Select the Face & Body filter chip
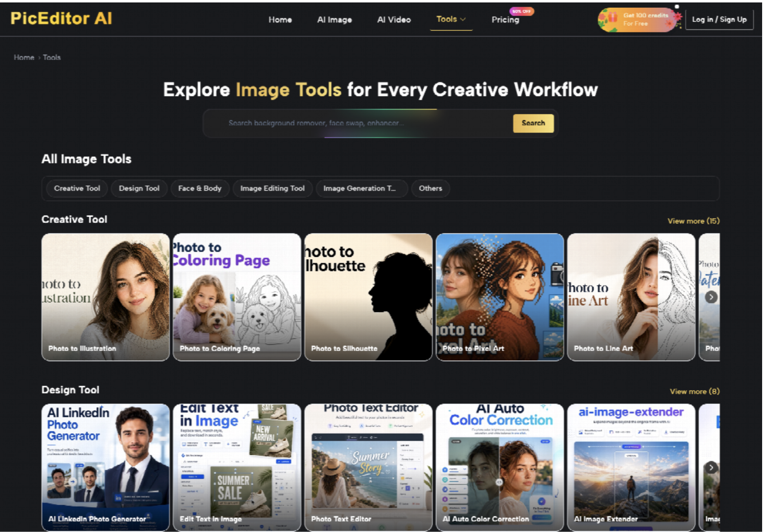The image size is (768, 532). pos(200,188)
